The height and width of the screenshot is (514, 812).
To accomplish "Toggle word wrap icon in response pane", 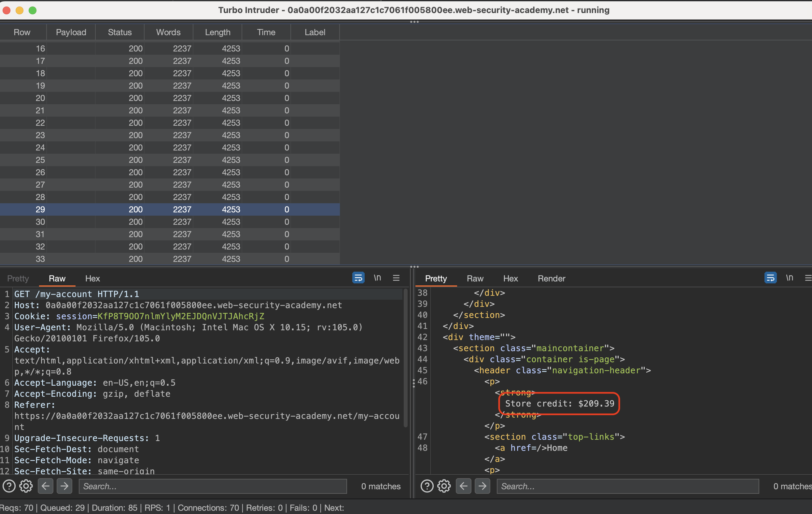I will click(770, 278).
